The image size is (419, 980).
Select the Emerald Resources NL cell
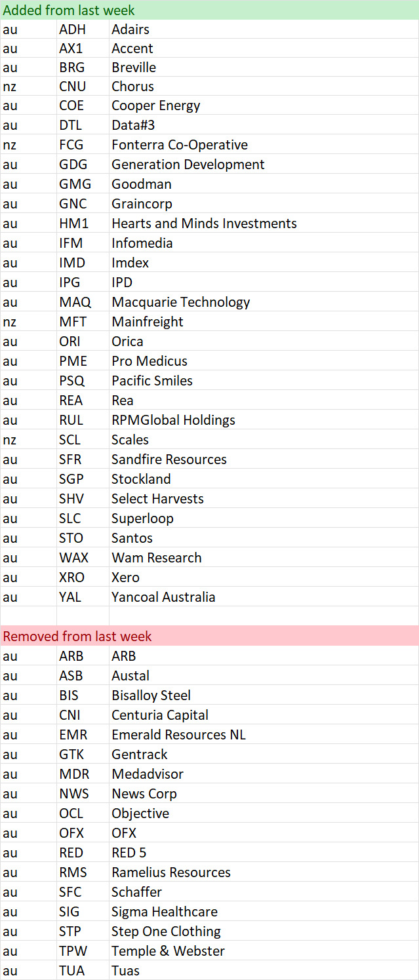pyautogui.click(x=264, y=735)
